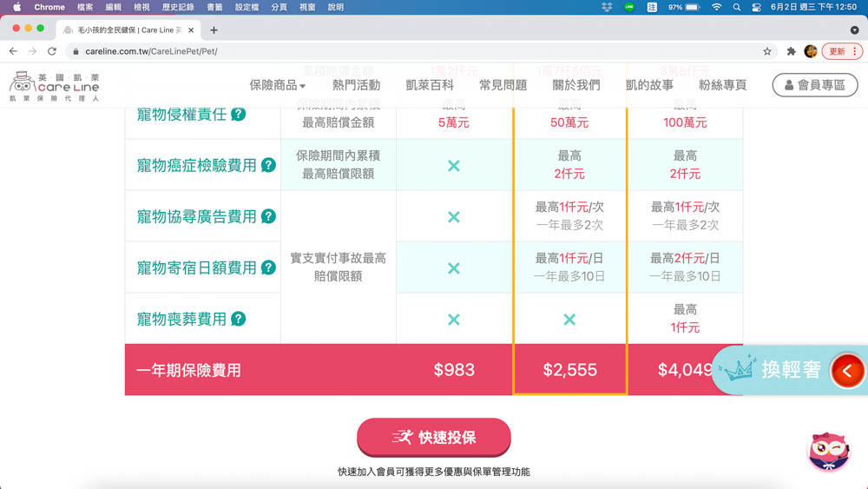The height and width of the screenshot is (489, 868).
Task: Open Spotlight search in menu bar
Action: coord(736,7)
